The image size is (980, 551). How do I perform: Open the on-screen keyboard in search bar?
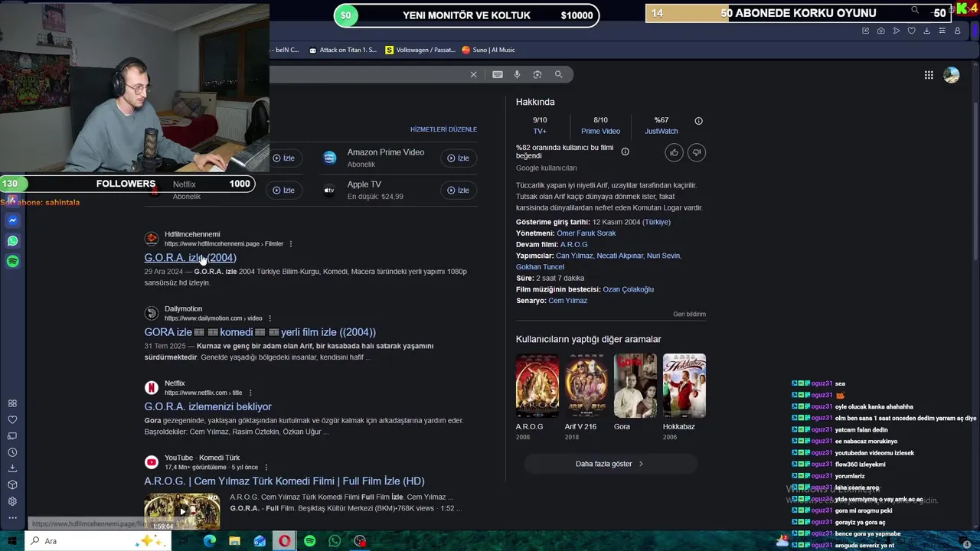click(498, 74)
